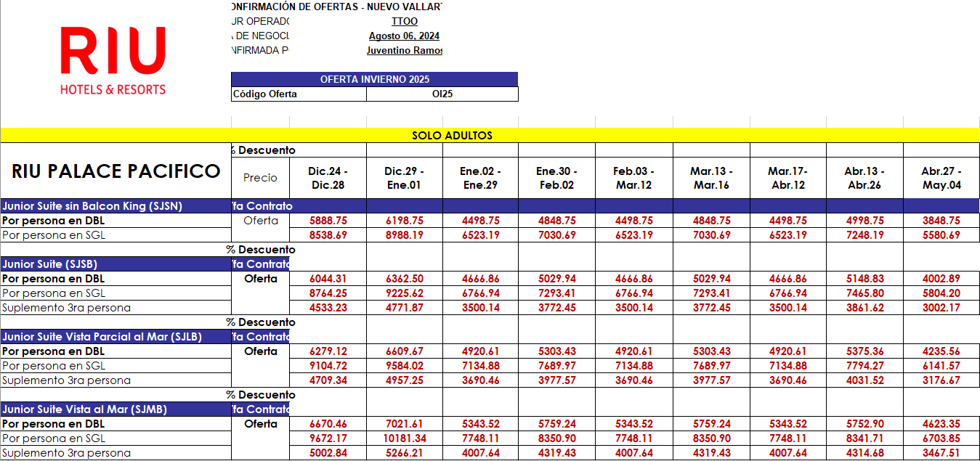980x461 pixels.
Task: Select the price cell 5375.36
Action: click(x=864, y=351)
